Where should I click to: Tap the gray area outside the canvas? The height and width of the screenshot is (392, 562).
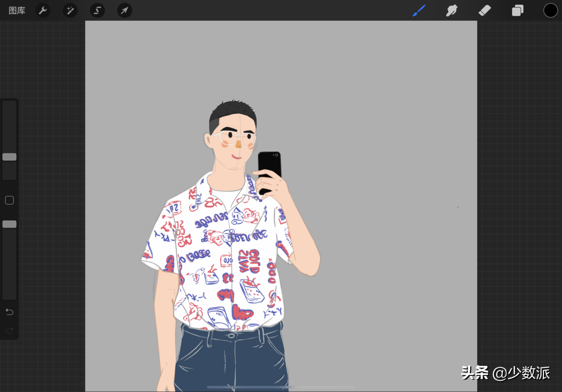pyautogui.click(x=517, y=201)
